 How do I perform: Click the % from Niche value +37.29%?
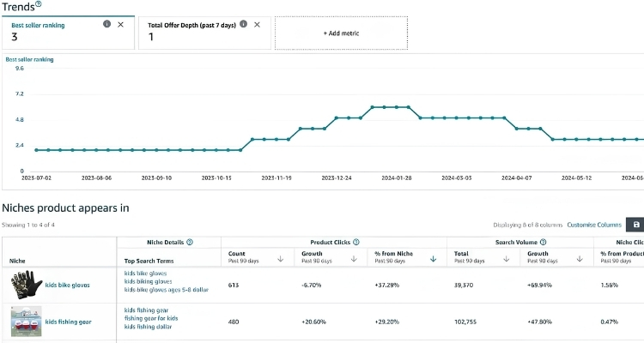(x=387, y=286)
